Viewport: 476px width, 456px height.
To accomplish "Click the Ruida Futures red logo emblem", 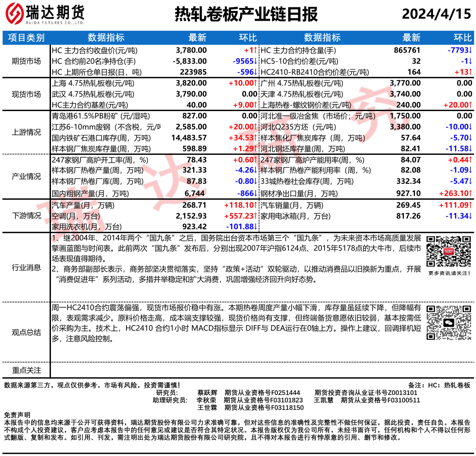I will tap(14, 14).
